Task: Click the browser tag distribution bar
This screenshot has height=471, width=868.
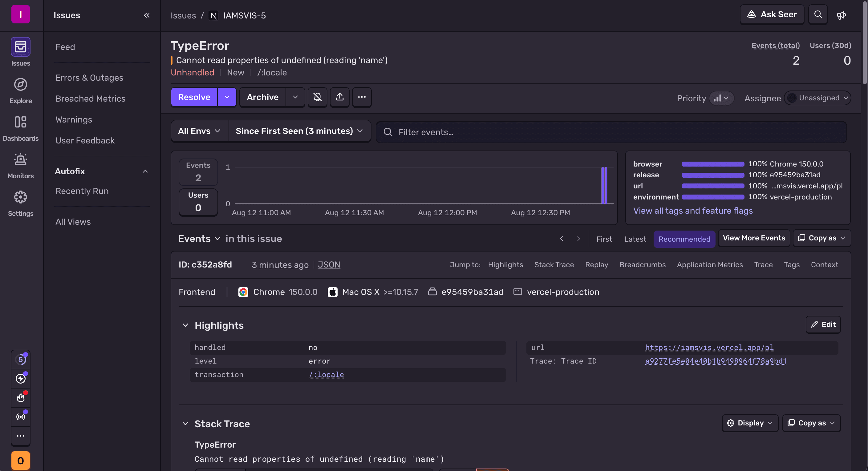Action: [x=713, y=164]
